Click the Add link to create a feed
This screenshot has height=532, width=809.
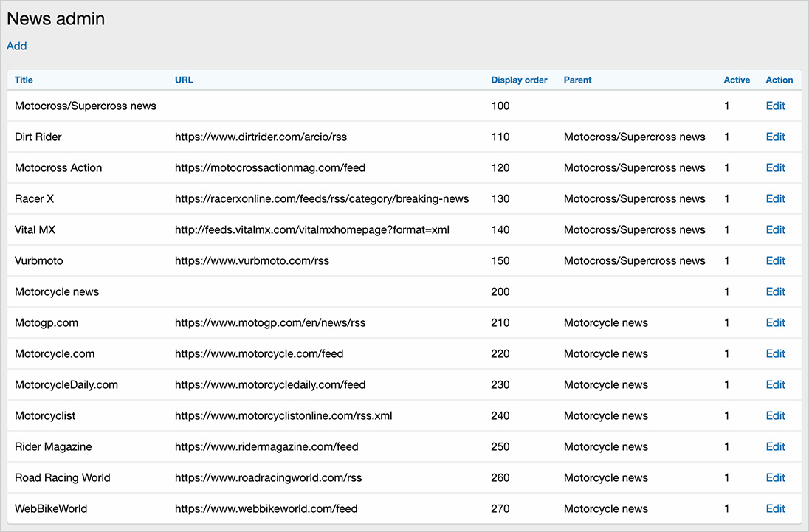point(16,46)
